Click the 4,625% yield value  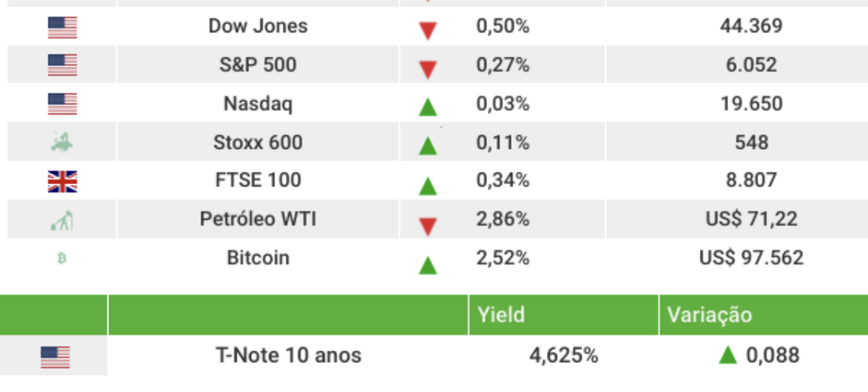coord(563,356)
